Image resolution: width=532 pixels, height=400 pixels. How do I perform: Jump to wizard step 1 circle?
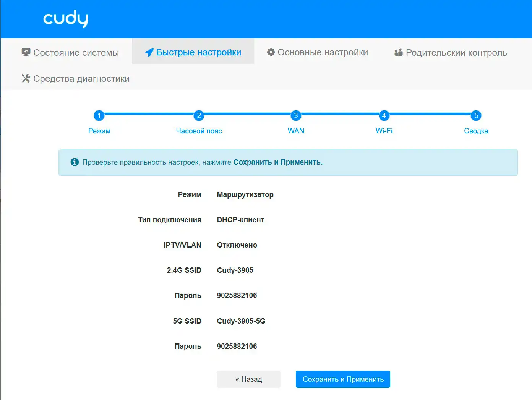tap(99, 115)
